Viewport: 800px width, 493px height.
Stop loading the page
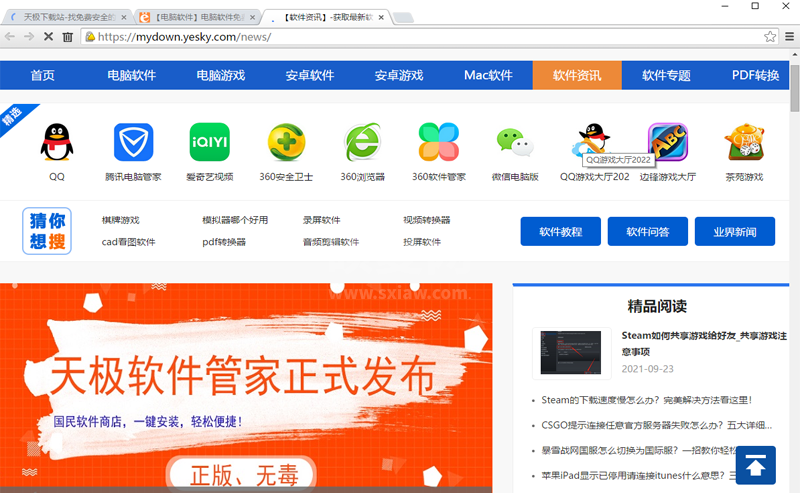48,37
